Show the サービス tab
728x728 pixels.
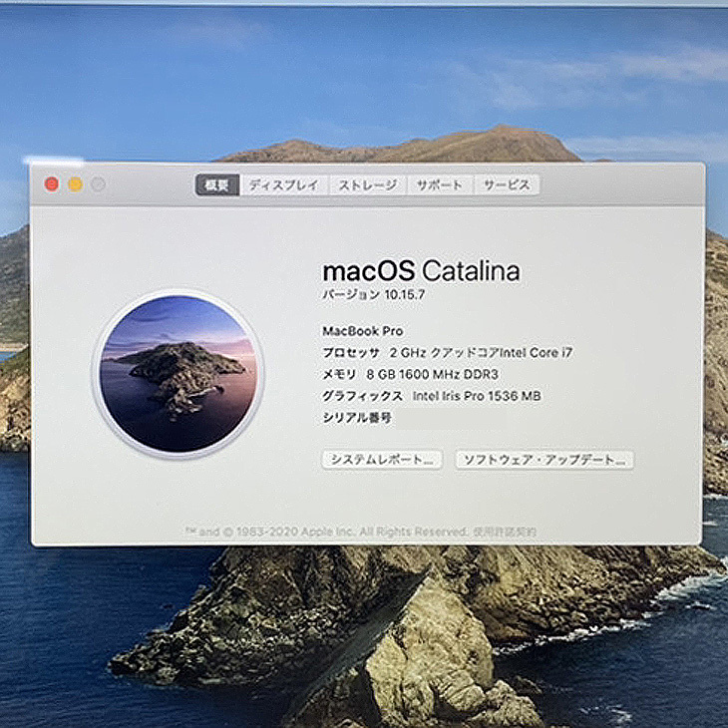507,185
